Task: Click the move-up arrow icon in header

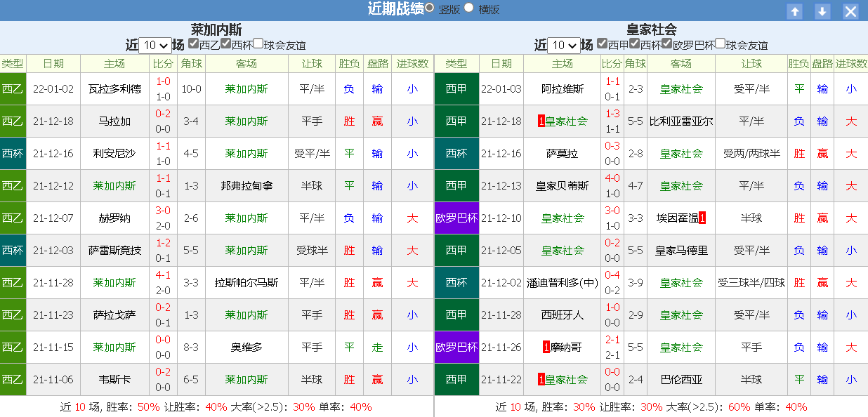Action: pyautogui.click(x=794, y=11)
